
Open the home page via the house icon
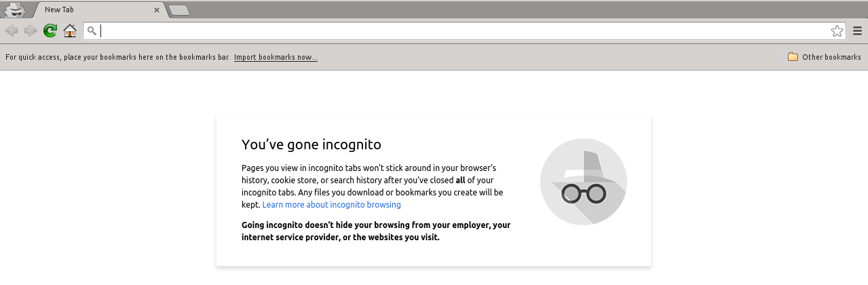coord(69,31)
